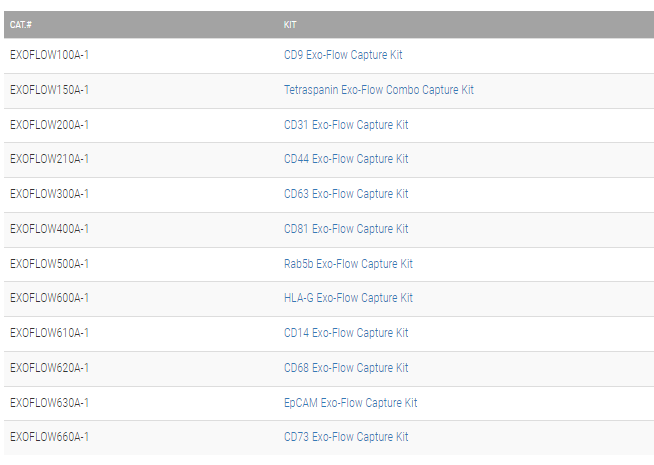The image size is (654, 465).
Task: Click the EXOFLOW300A-1 catalog cell
Action: click(x=49, y=194)
